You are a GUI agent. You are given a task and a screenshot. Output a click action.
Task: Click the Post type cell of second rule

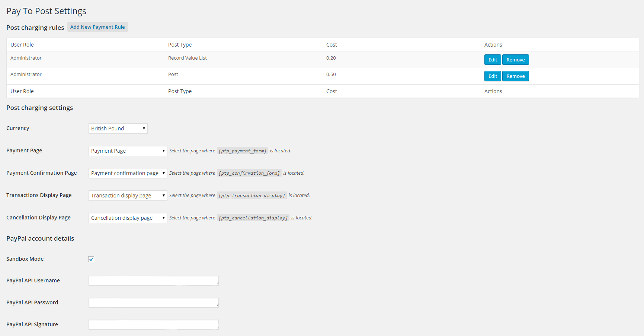173,74
